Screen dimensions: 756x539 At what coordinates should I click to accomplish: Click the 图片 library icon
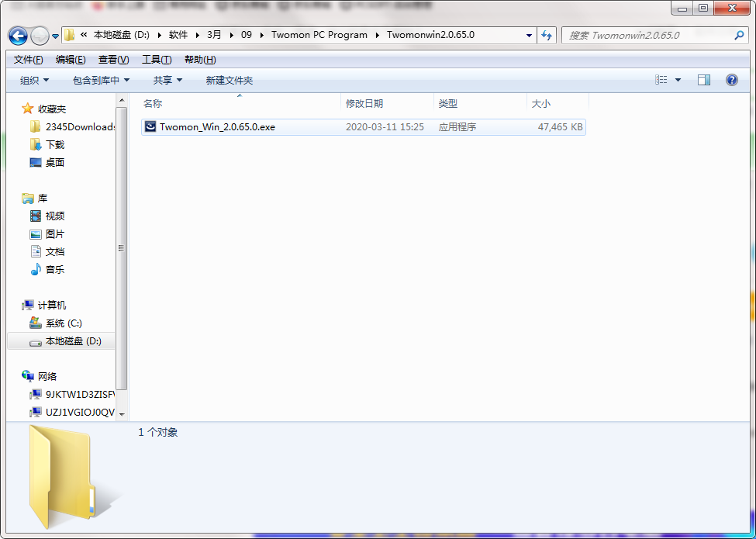click(36, 234)
